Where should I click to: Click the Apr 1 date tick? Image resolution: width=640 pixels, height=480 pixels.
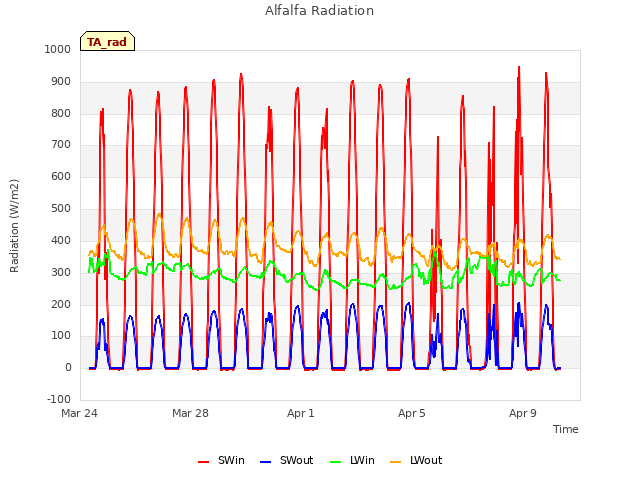coord(301,413)
